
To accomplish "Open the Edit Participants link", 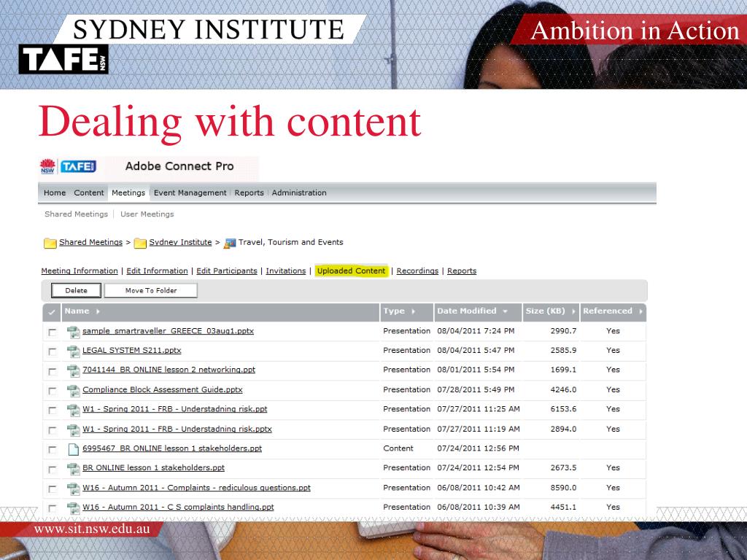I will (x=227, y=271).
